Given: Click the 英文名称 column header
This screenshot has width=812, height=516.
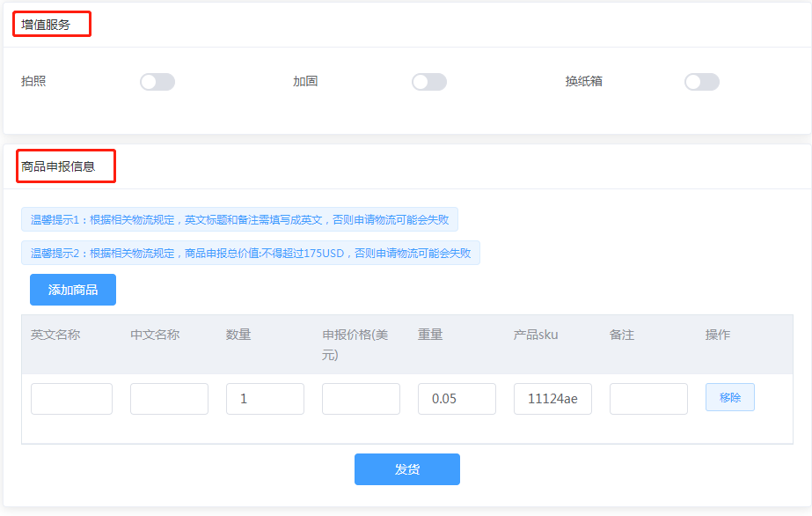Looking at the screenshot, I should 55,335.
